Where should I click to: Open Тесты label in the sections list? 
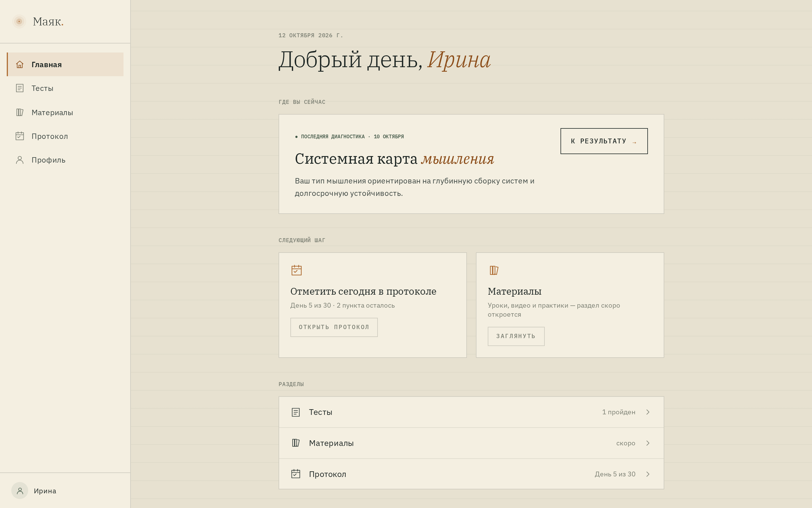pos(321,412)
